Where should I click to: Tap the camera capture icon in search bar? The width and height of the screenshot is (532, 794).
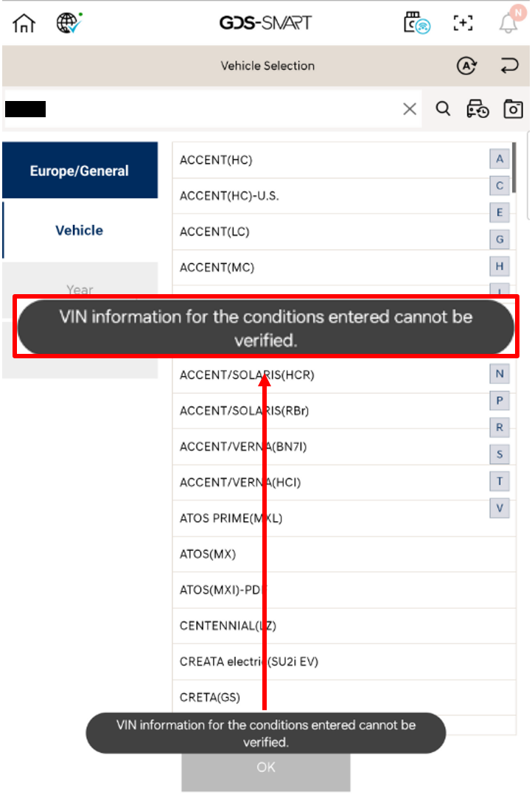point(512,108)
